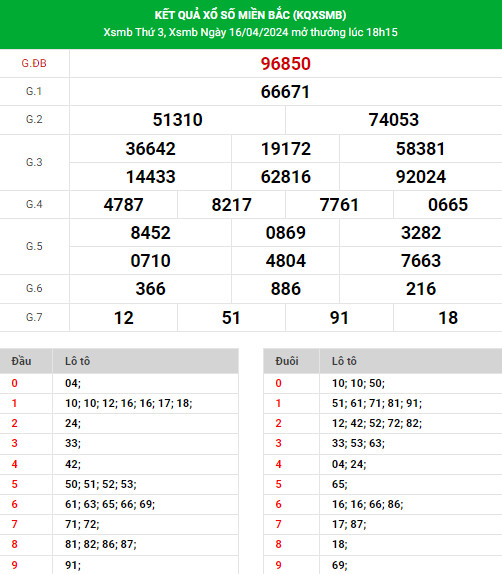Screen dimensions: 502x574
Task: Select the G.1 prize number 66671
Action: (286, 92)
